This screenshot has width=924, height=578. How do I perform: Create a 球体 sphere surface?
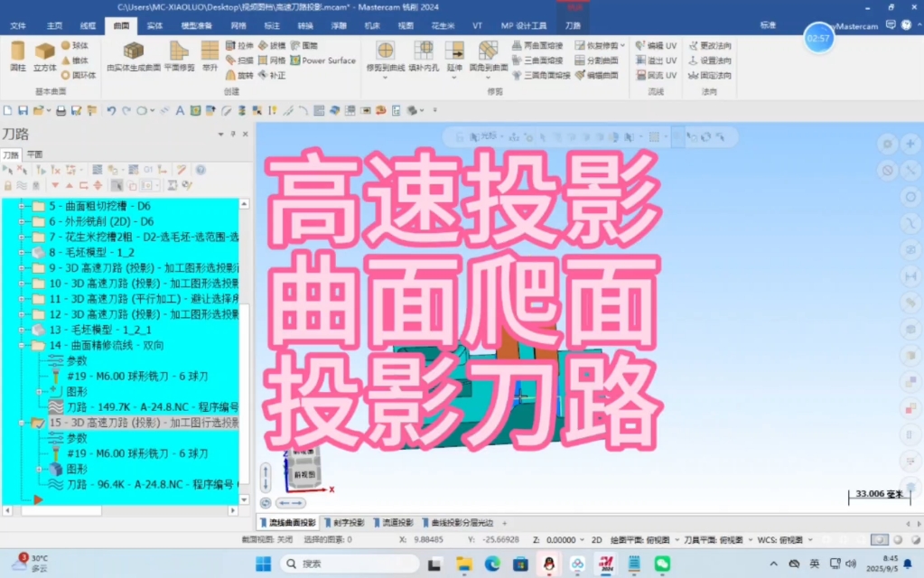coord(75,45)
